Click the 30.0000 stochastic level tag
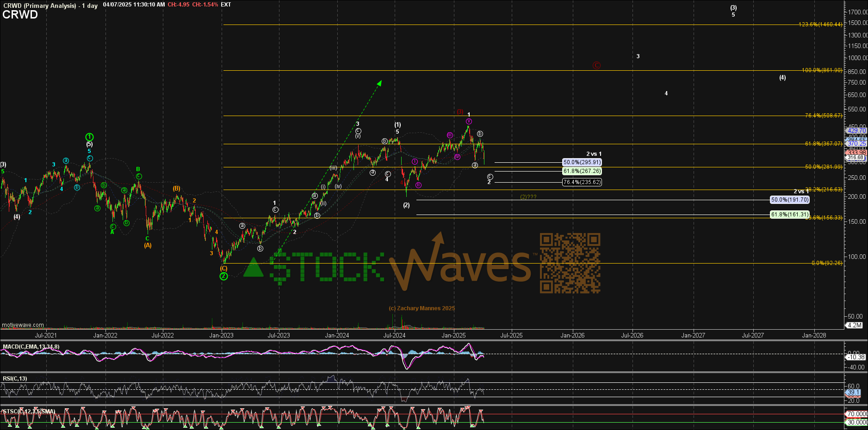Screen dimensions: 868x430 pos(857,423)
